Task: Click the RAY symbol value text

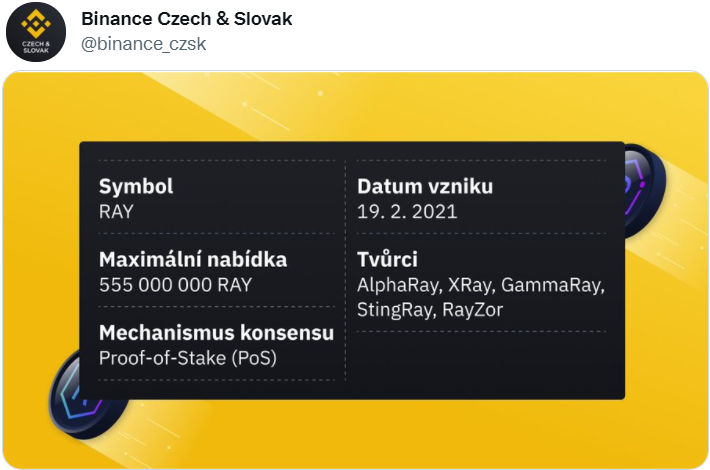Action: point(116,211)
